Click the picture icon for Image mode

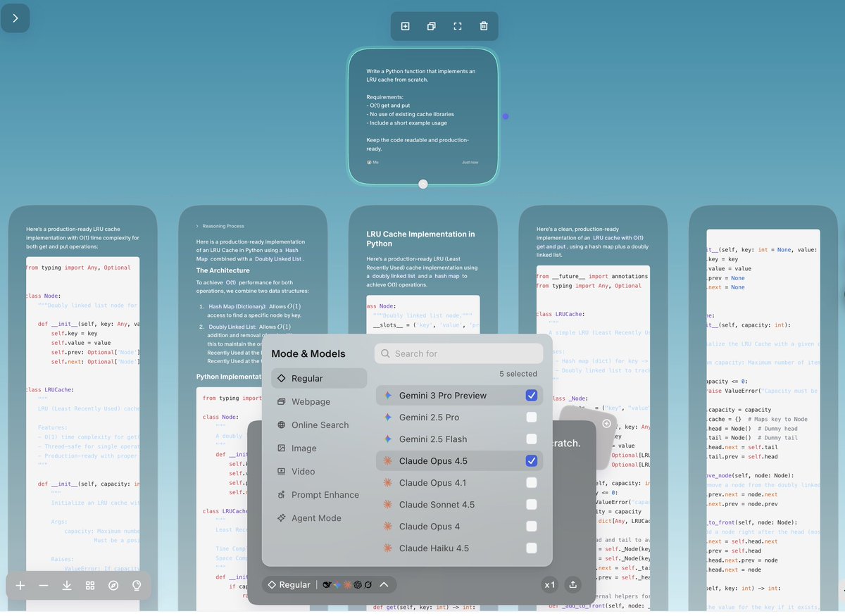coord(282,448)
